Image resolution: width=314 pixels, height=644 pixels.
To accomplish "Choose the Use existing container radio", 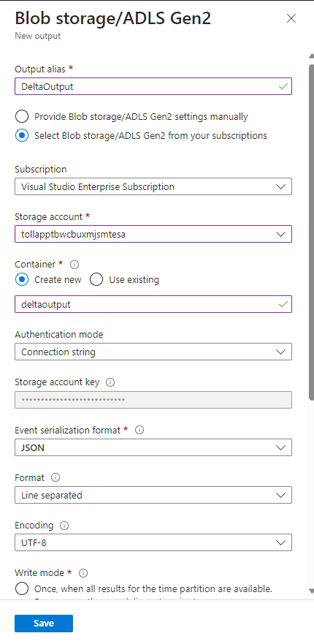I will pos(96,280).
